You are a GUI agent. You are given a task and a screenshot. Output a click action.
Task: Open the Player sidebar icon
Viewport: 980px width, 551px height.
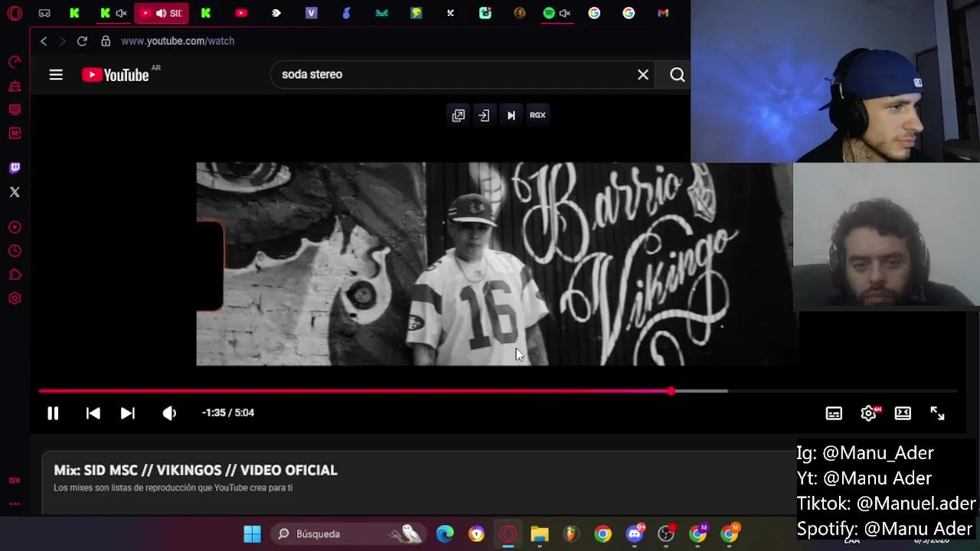(x=15, y=227)
